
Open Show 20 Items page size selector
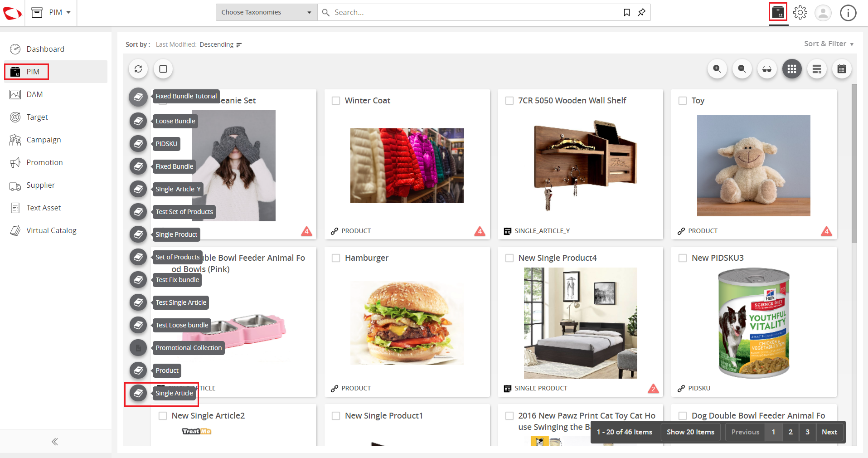point(690,432)
